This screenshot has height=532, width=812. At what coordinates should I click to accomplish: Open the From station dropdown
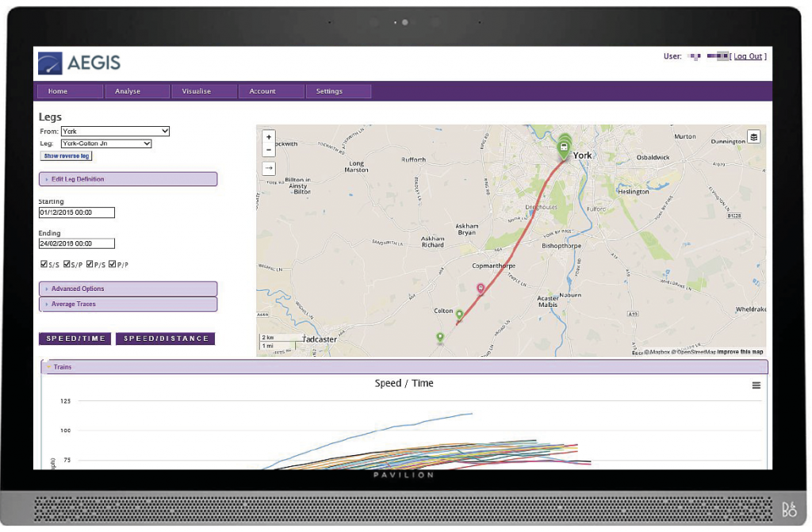(x=115, y=131)
